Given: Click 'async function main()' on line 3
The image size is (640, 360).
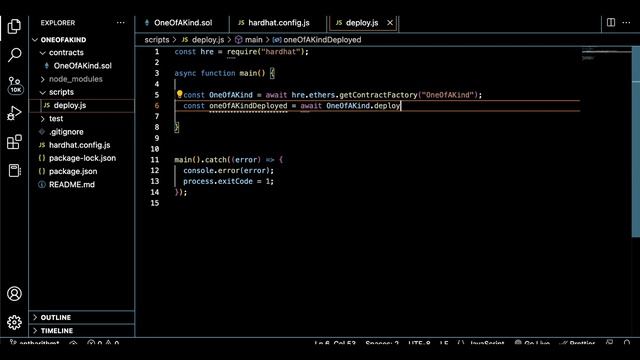Looking at the screenshot, I should tap(220, 73).
